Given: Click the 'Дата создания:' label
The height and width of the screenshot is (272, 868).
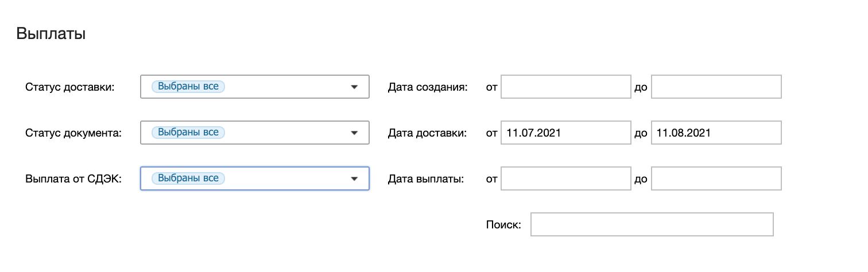Looking at the screenshot, I should coord(428,87).
